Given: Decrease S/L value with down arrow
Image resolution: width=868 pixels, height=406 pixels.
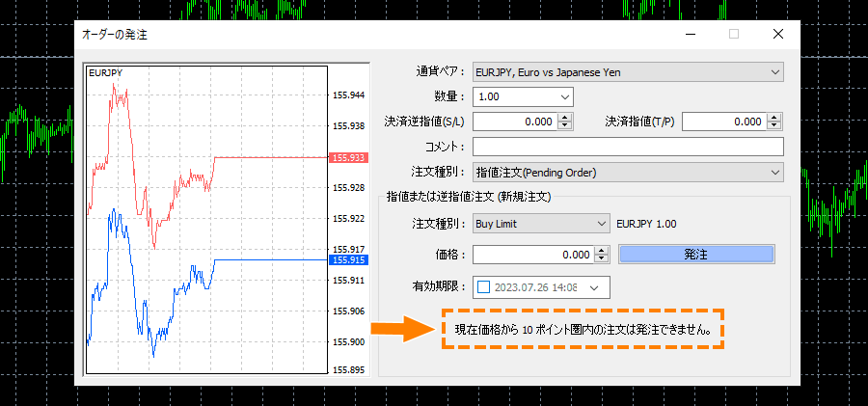Looking at the screenshot, I should pyautogui.click(x=565, y=126).
